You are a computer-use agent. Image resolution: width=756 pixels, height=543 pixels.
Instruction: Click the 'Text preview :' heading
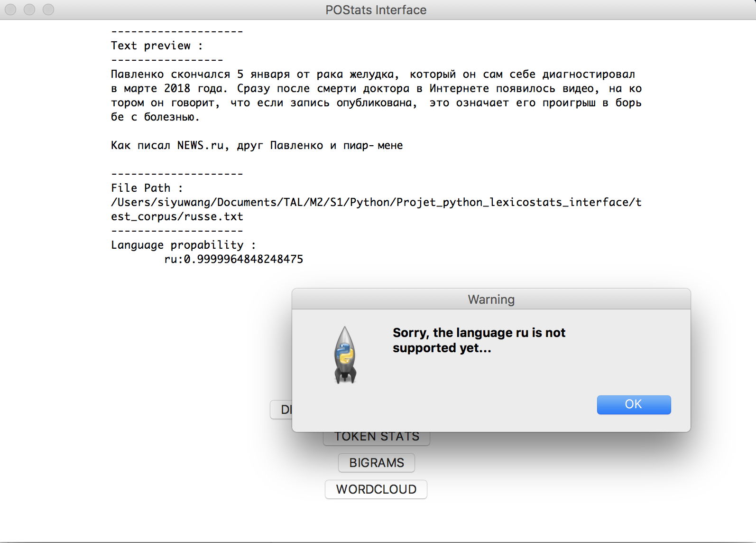click(157, 46)
